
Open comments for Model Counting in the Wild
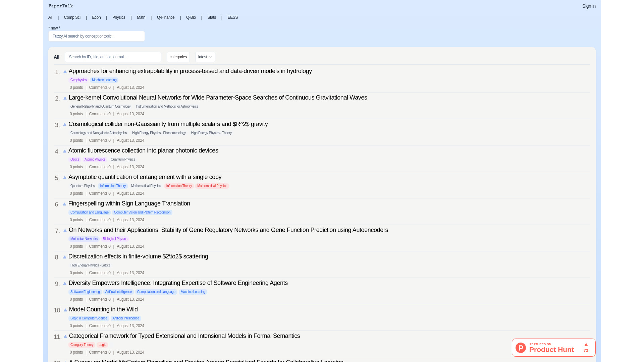tap(100, 325)
